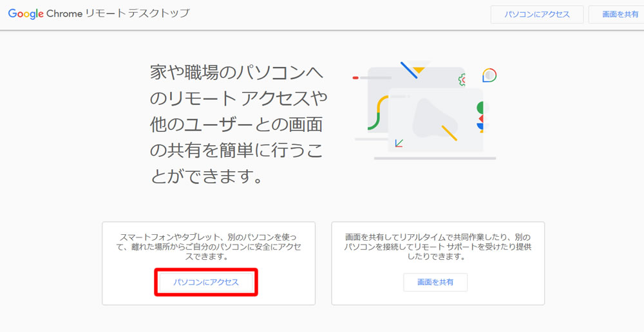
Task: Click the right card's screen sharing description
Action: [x=437, y=247]
